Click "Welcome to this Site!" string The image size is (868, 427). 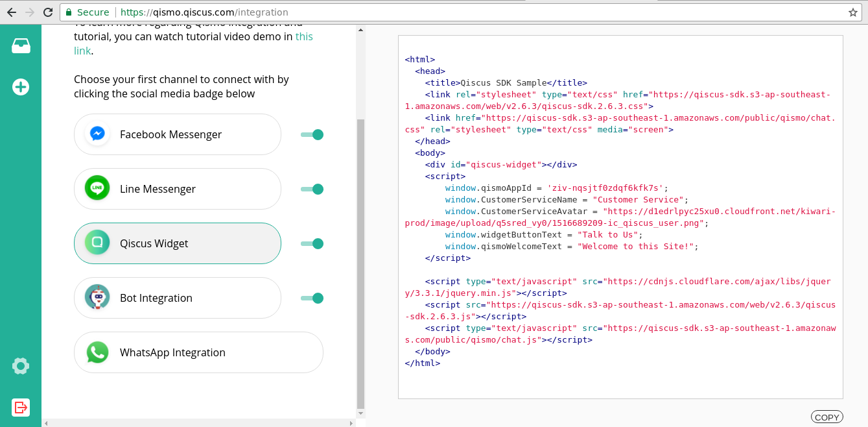(x=635, y=247)
